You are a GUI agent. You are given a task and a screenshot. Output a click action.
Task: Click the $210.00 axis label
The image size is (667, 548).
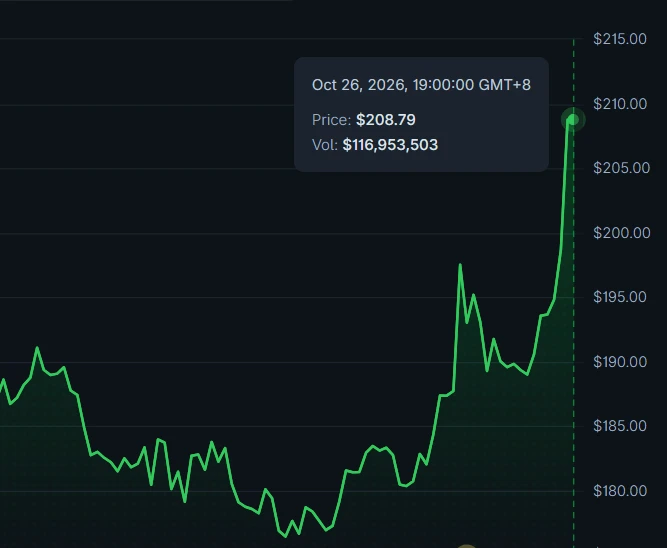[x=620, y=104]
